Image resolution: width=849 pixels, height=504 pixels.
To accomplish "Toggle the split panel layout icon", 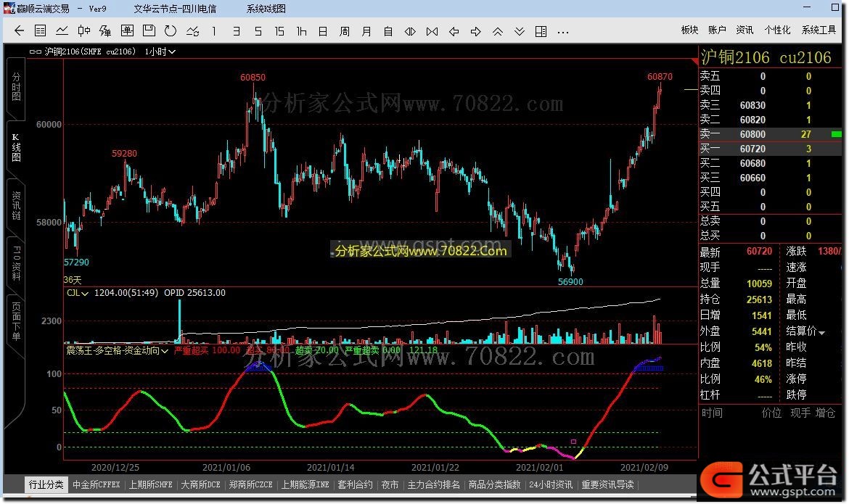I will coord(541,31).
